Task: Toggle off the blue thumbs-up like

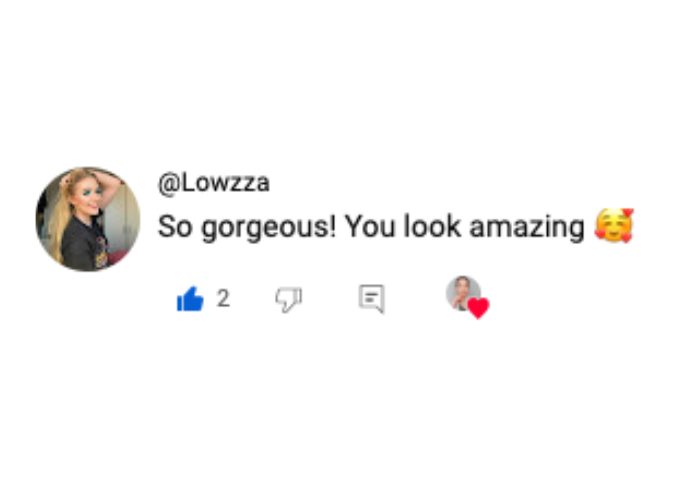Action: point(190,299)
